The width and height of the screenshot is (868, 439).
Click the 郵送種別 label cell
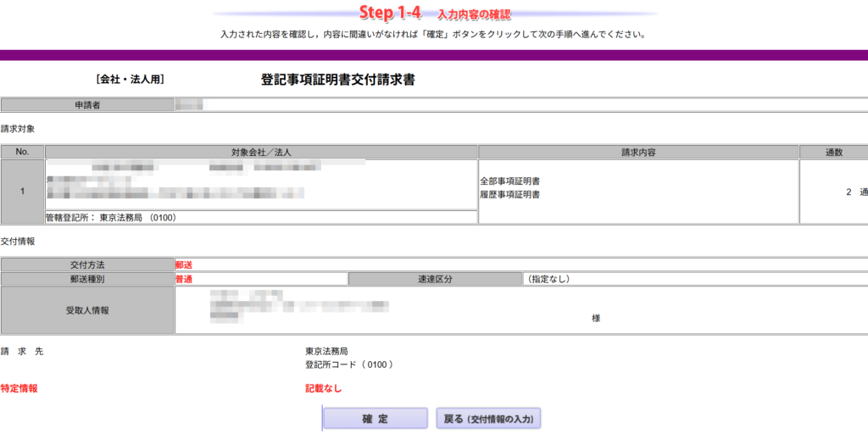(x=87, y=279)
